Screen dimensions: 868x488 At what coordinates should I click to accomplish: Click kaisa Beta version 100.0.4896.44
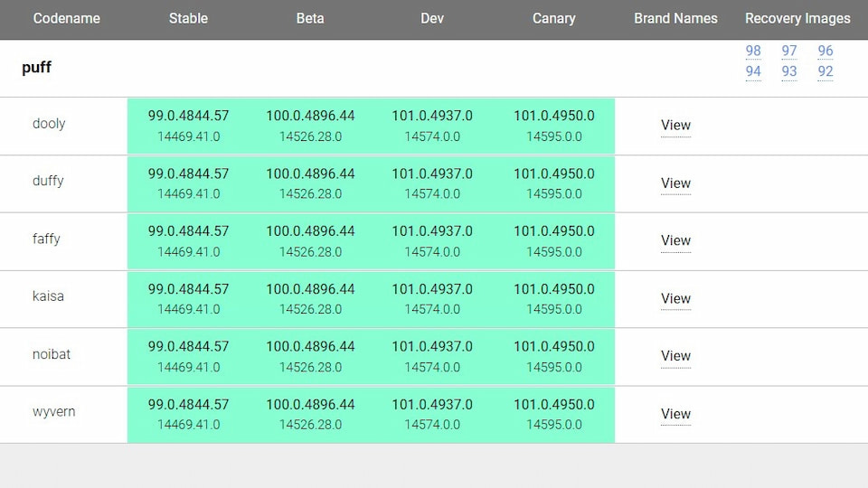click(310, 289)
